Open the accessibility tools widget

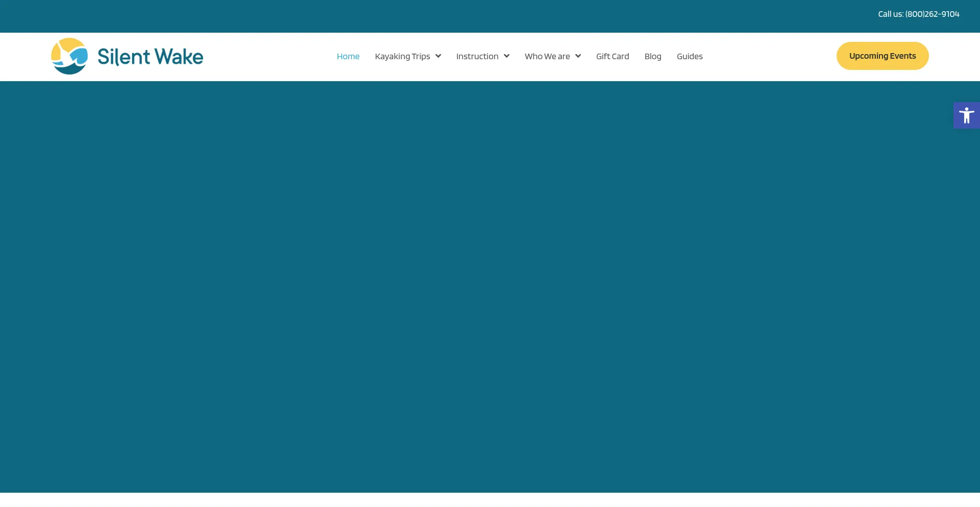tap(966, 115)
